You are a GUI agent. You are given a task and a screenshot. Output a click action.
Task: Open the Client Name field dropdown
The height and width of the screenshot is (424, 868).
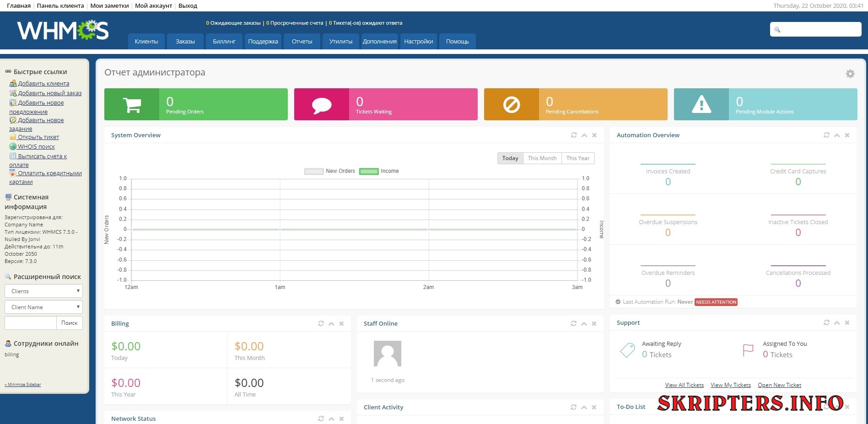point(43,307)
